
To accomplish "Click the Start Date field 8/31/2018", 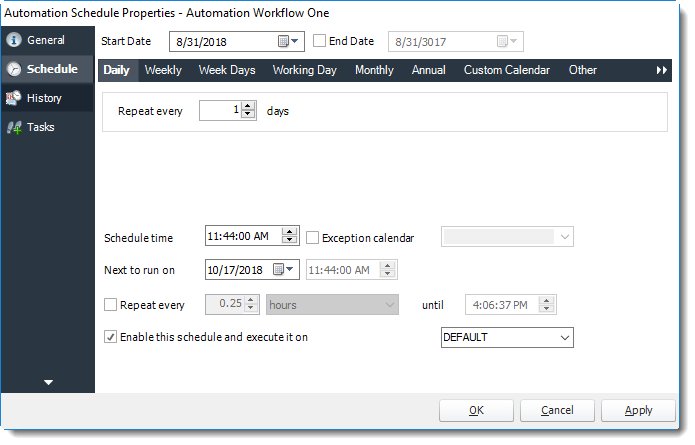I will pos(237,42).
